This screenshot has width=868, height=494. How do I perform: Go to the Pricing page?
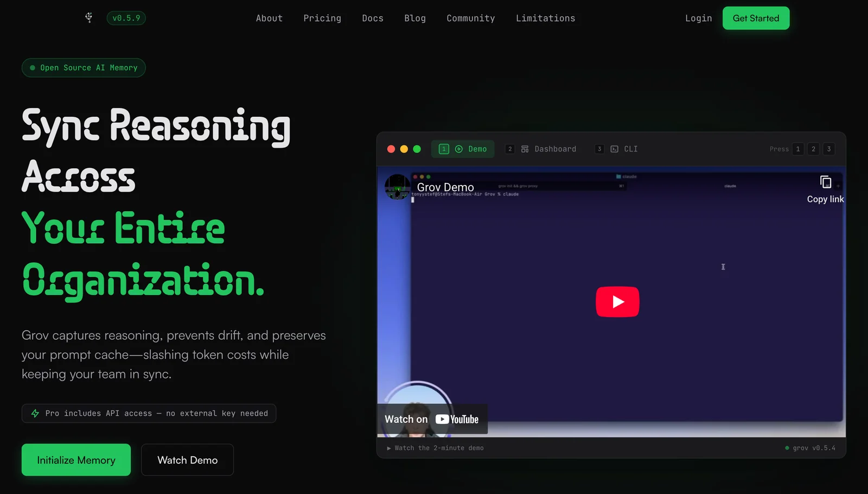(x=322, y=18)
